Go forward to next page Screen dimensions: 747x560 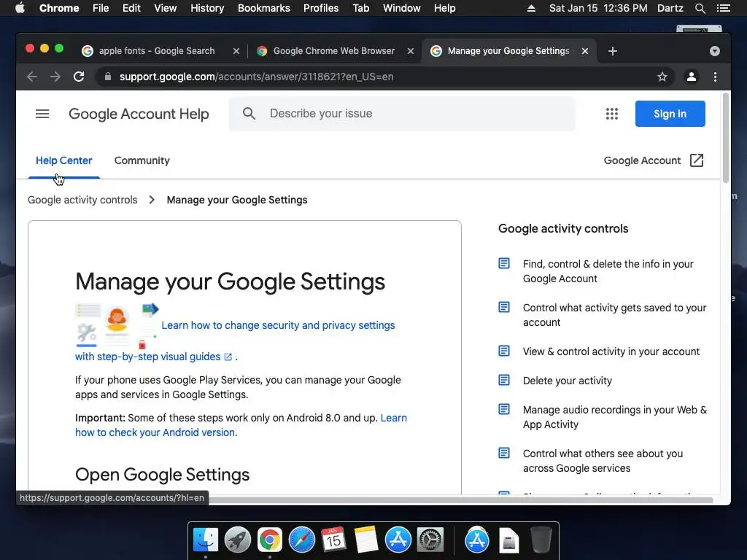point(55,77)
